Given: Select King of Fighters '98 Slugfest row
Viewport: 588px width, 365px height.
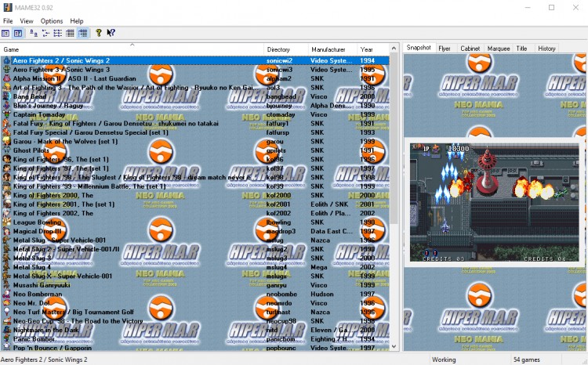Looking at the screenshot, I should pos(195,177).
